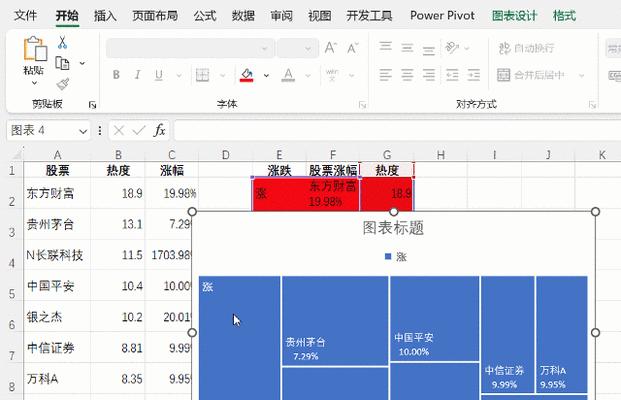Image resolution: width=621 pixels, height=400 pixels.
Task: Increase indent icon
Action: pos(473,74)
